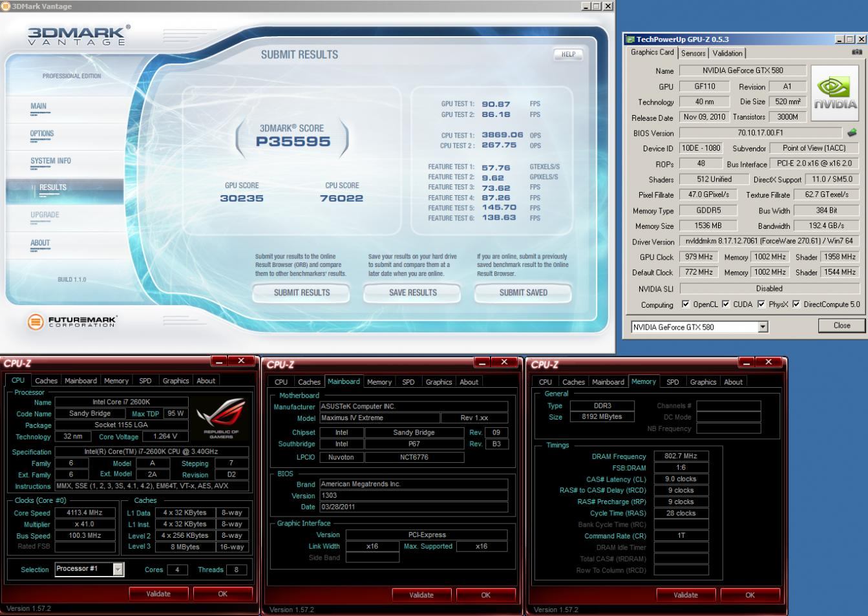Click Validate in the left CPU-Z window
The image size is (868, 616).
(x=158, y=593)
